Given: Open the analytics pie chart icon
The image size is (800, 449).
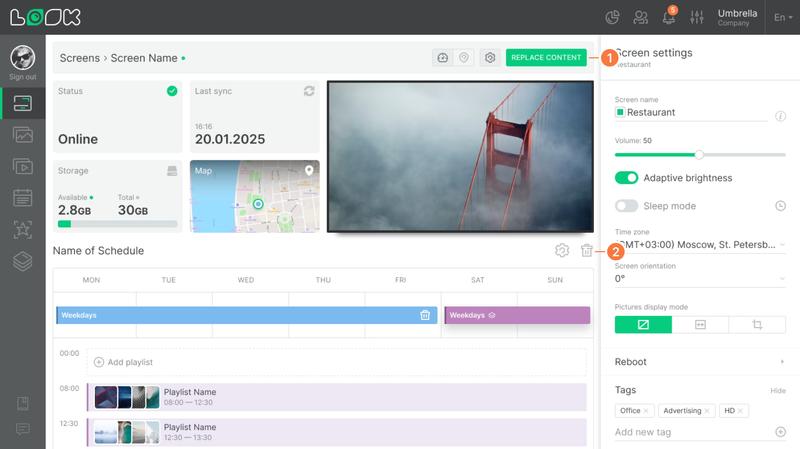Looking at the screenshot, I should coord(612,17).
